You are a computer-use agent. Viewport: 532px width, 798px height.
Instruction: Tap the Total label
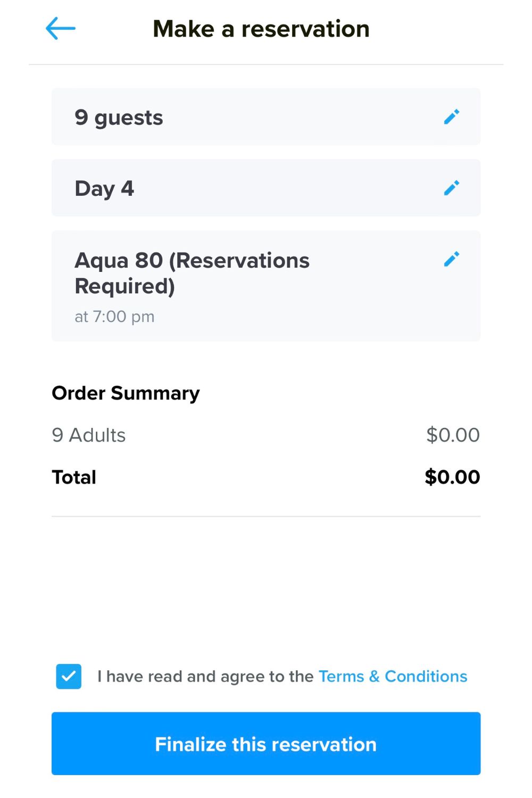(74, 477)
